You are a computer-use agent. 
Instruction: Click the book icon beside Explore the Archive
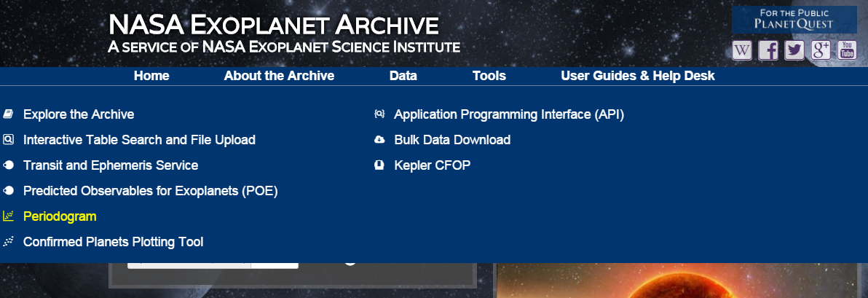pos(8,114)
